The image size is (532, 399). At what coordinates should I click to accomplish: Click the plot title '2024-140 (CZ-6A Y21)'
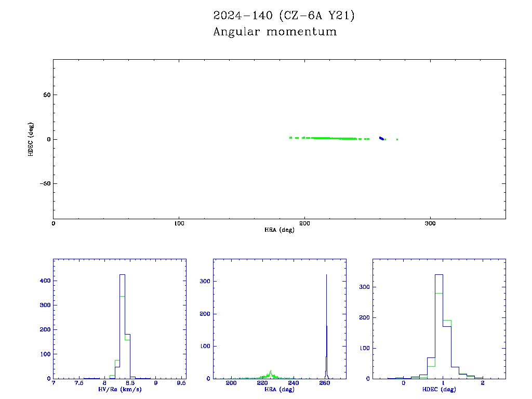click(x=284, y=16)
